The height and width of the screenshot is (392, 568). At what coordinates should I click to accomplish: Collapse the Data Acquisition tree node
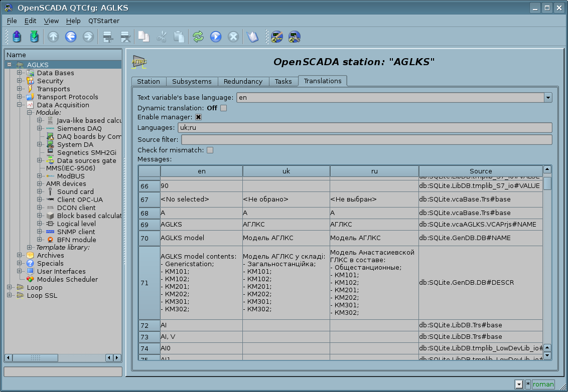(19, 105)
